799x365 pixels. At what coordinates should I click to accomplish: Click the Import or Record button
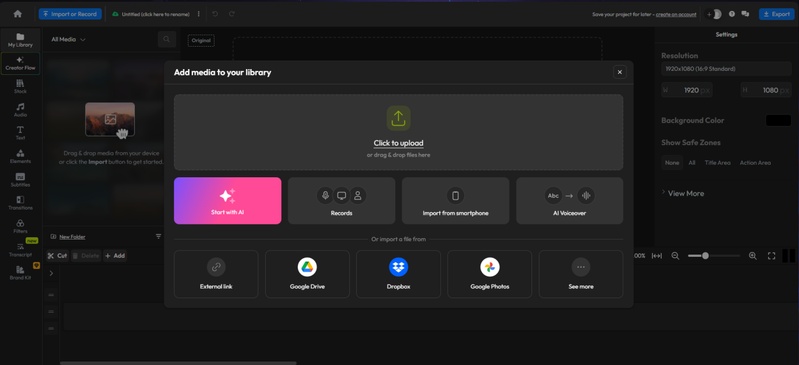70,14
